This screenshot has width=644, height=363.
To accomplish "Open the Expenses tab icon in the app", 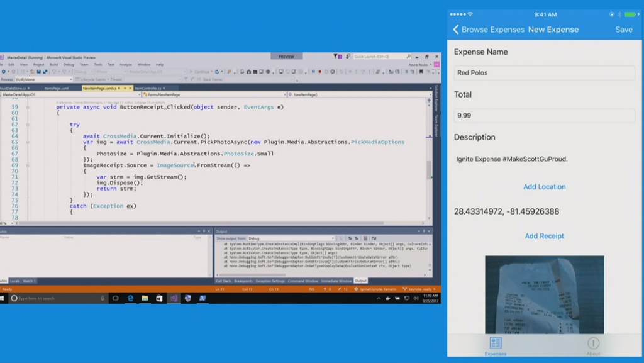I will (x=495, y=343).
